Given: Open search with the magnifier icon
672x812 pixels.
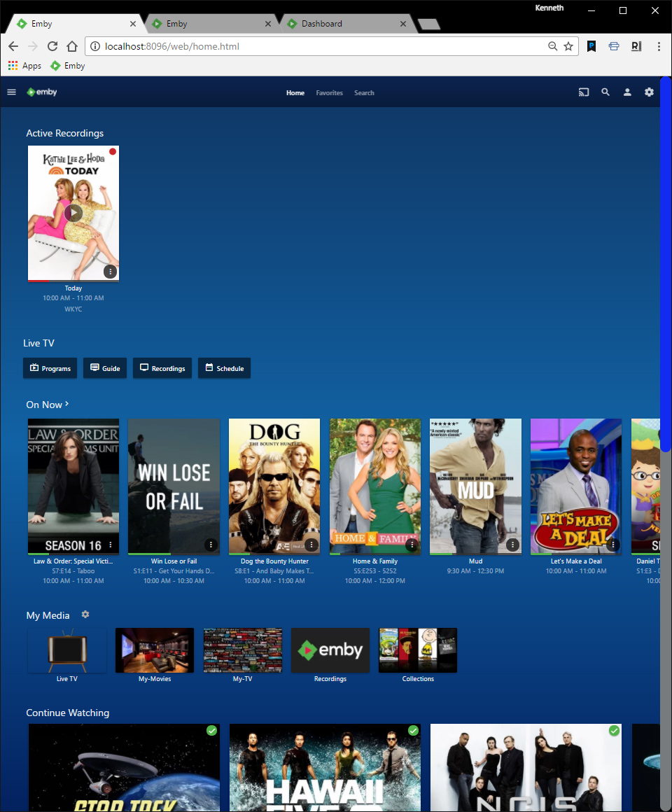Looking at the screenshot, I should pos(605,92).
